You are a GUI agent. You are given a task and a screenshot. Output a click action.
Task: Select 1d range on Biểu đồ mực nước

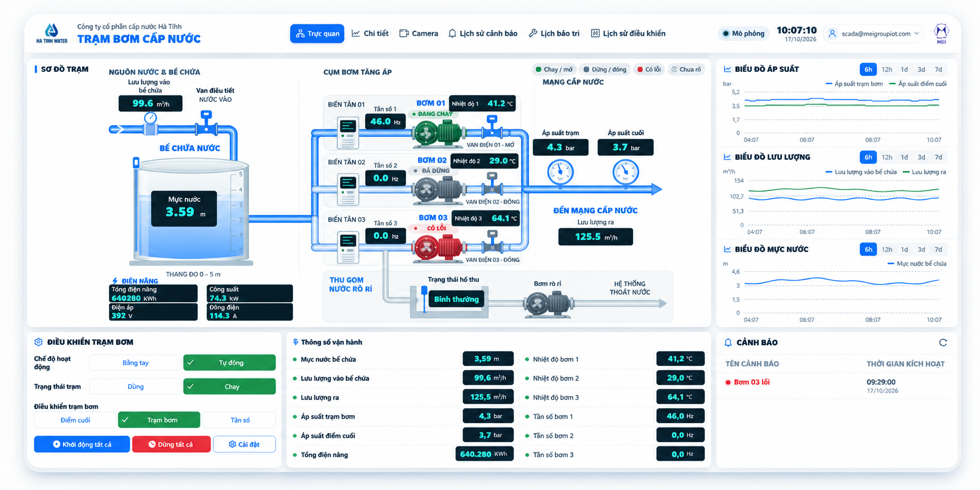904,250
